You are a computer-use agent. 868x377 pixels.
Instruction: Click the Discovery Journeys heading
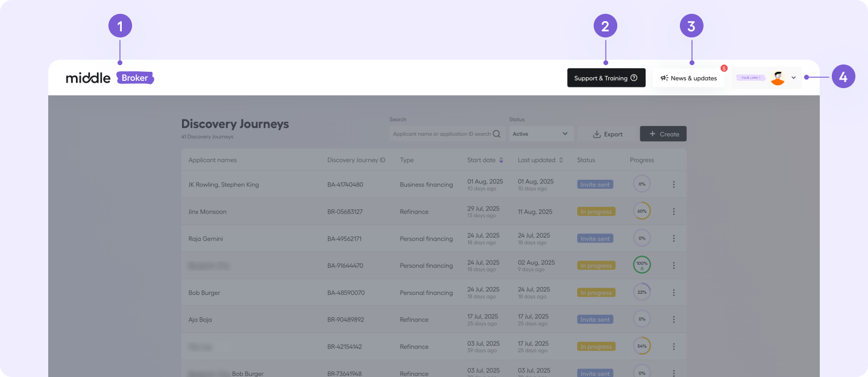tap(235, 124)
